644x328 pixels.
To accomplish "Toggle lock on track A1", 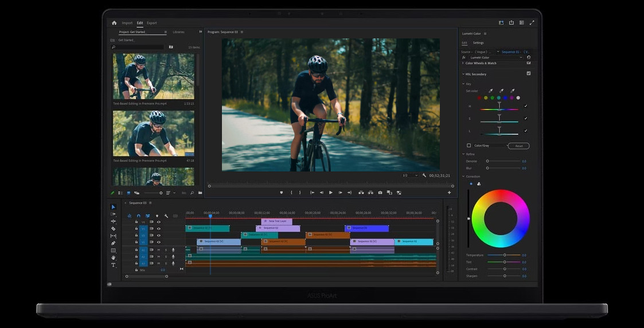I will 136,249.
